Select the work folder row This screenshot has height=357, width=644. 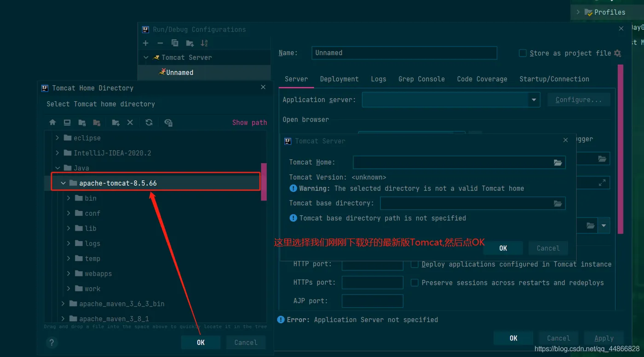[x=155, y=289]
